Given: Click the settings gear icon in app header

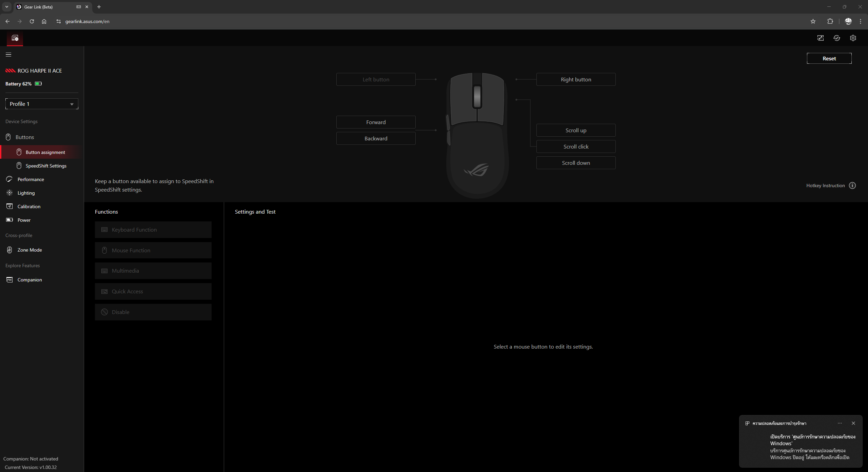Looking at the screenshot, I should (853, 38).
